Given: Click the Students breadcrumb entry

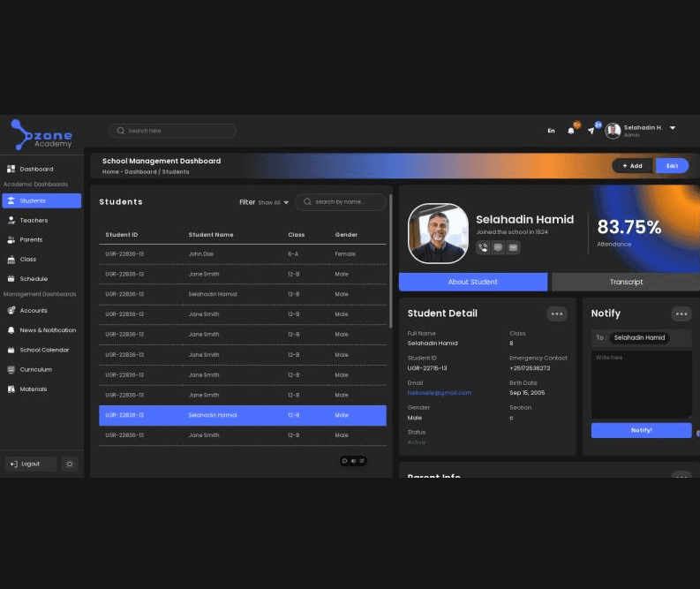Looking at the screenshot, I should point(176,172).
